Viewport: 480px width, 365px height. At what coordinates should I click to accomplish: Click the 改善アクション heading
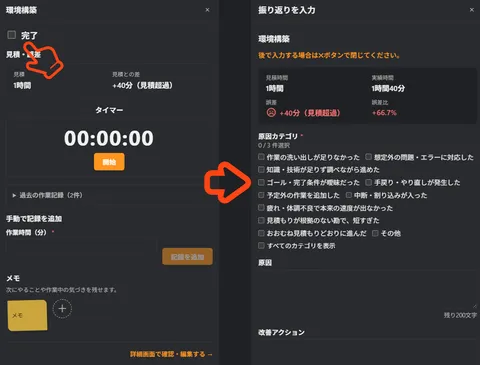[281, 332]
